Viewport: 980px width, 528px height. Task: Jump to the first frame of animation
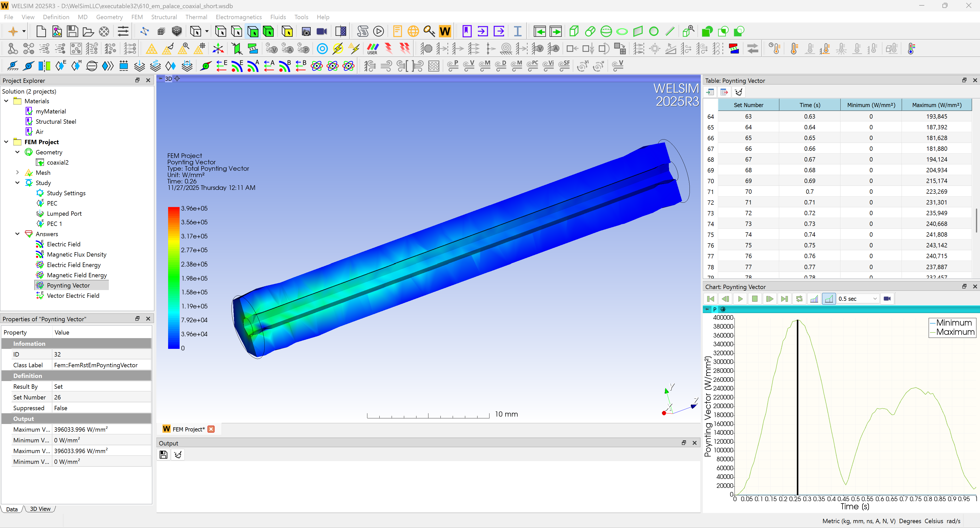[710, 299]
